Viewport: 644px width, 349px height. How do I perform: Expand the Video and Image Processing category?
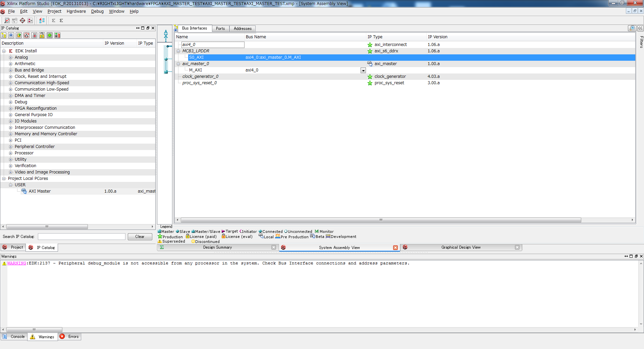11,172
